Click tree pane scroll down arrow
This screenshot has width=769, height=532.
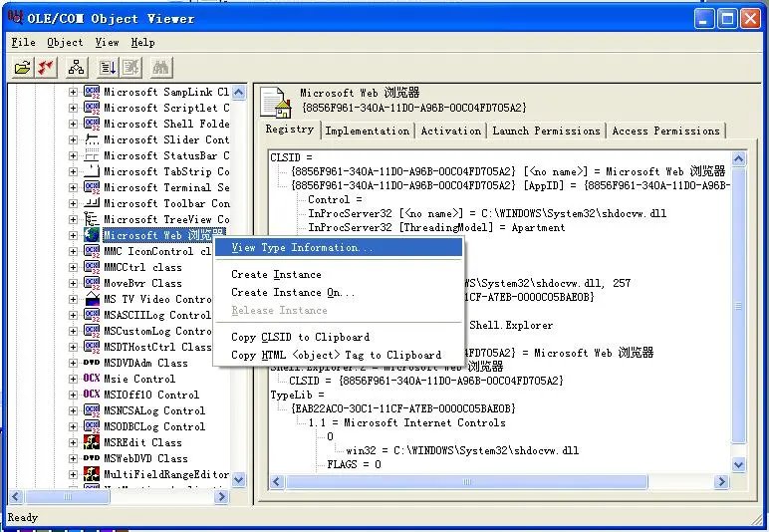[239, 479]
